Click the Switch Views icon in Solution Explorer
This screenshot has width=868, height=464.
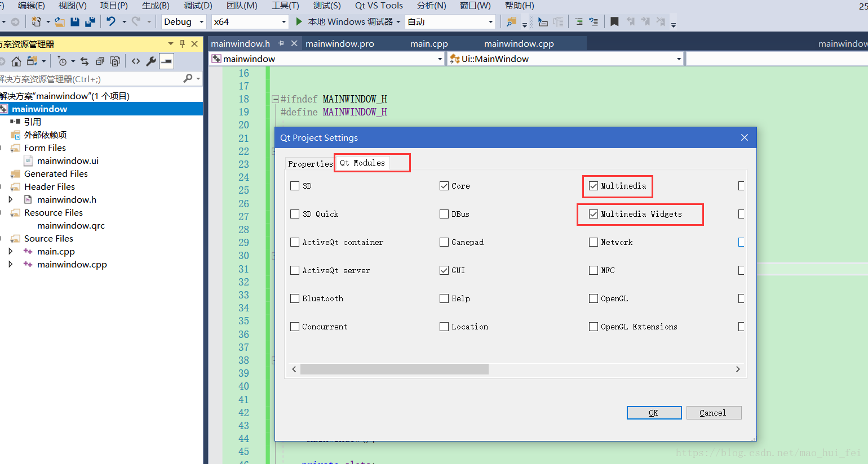tap(32, 61)
